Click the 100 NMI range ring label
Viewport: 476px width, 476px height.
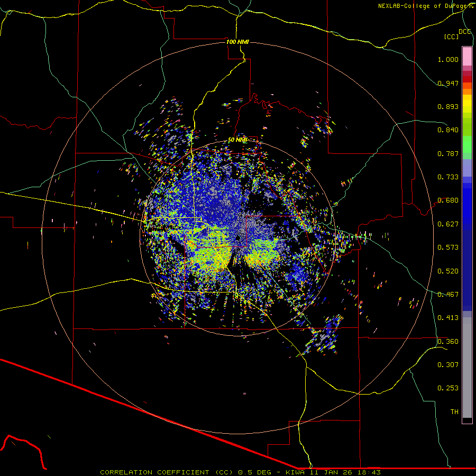237,42
